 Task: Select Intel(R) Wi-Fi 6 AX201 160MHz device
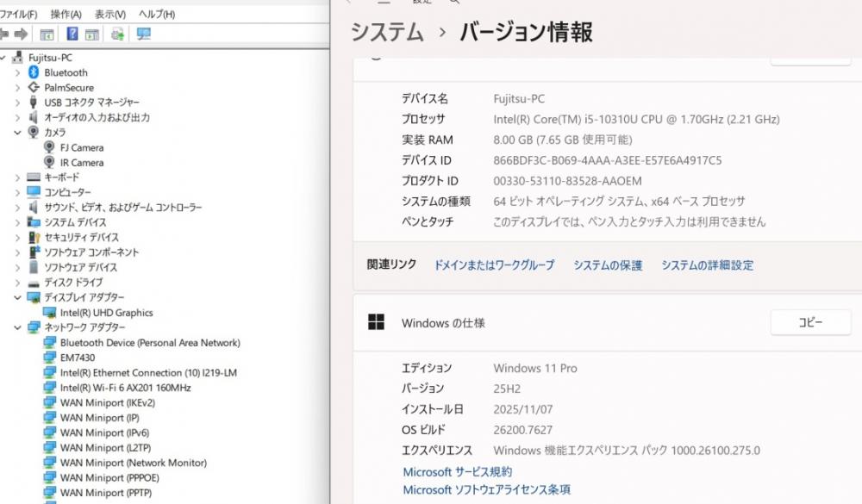coord(126,388)
